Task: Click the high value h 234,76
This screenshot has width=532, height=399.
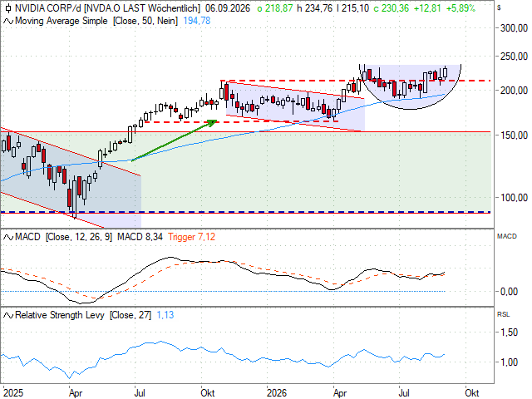Action: [x=314, y=8]
